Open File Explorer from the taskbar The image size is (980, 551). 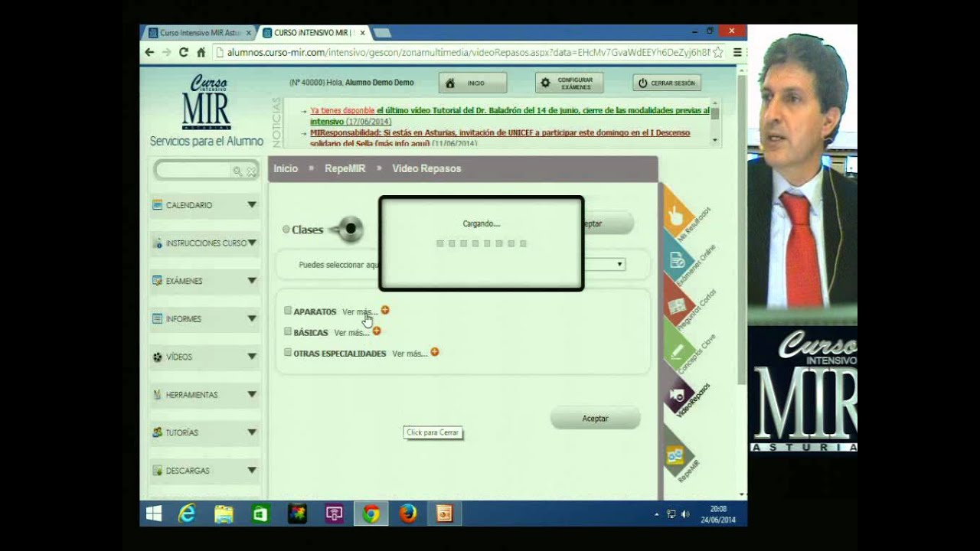(224, 514)
